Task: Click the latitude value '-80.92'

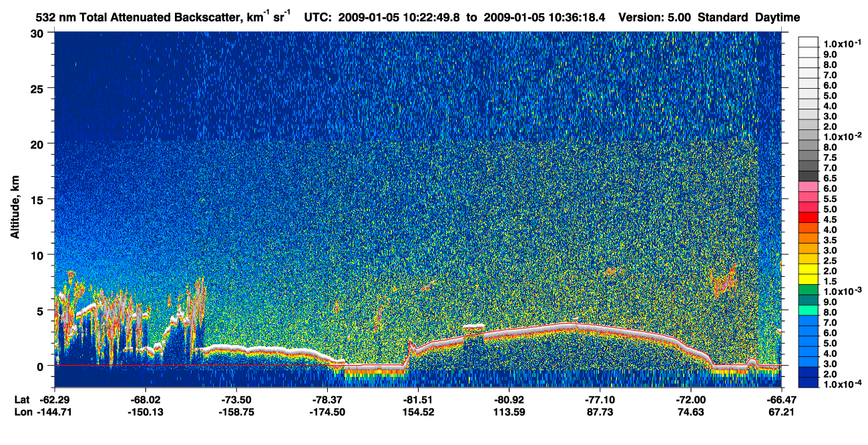Action: 509,400
